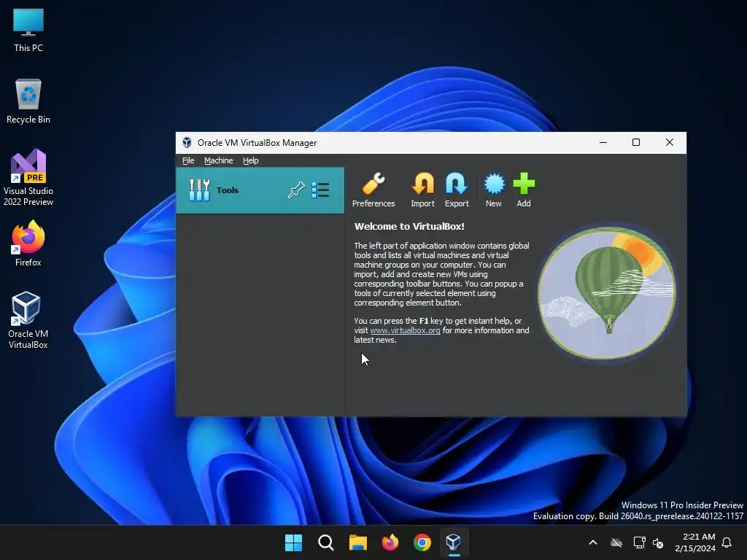The height and width of the screenshot is (560, 747).
Task: Select the Firefox desktop shortcut
Action: coord(28,244)
